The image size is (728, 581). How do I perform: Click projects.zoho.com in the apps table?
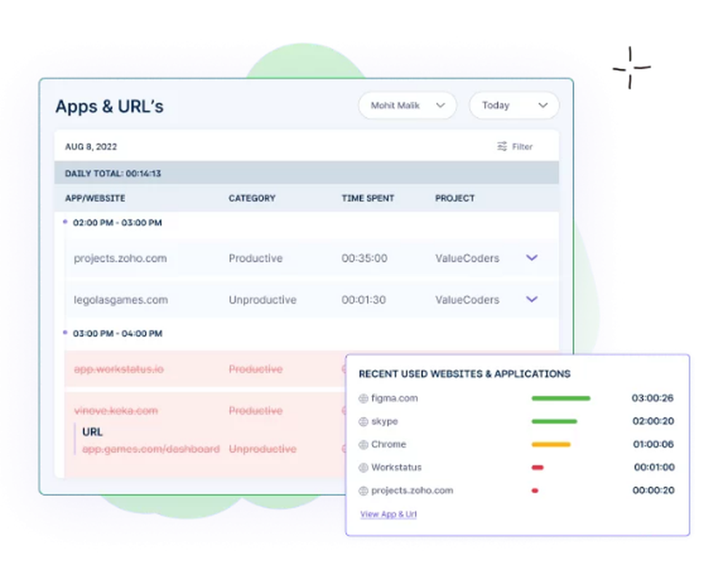point(120,258)
